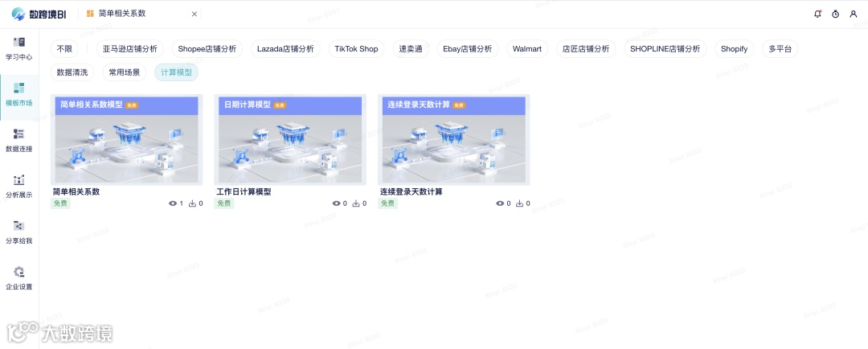Screen dimensions: 868x349
Task: Filter by 亚马逊店铺分析
Action: point(130,49)
